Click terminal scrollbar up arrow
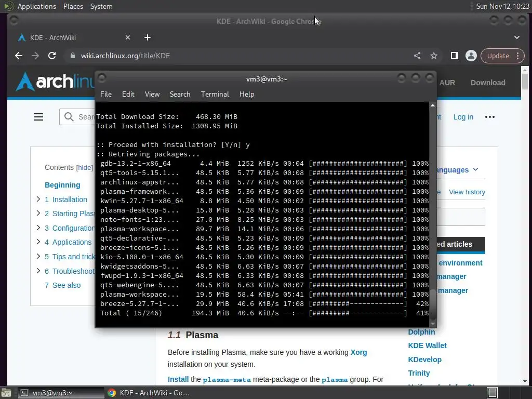The width and height of the screenshot is (532, 399). click(x=433, y=105)
